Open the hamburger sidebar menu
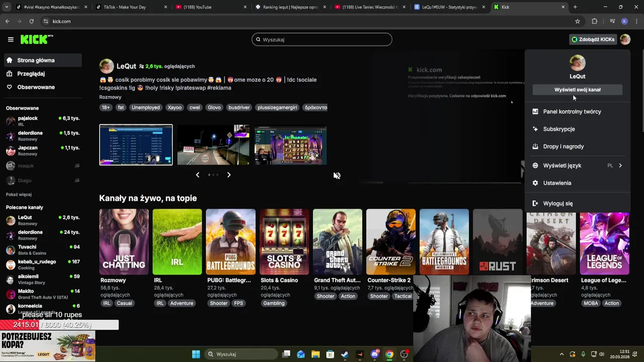This screenshot has width=644, height=362. tap(11, 39)
